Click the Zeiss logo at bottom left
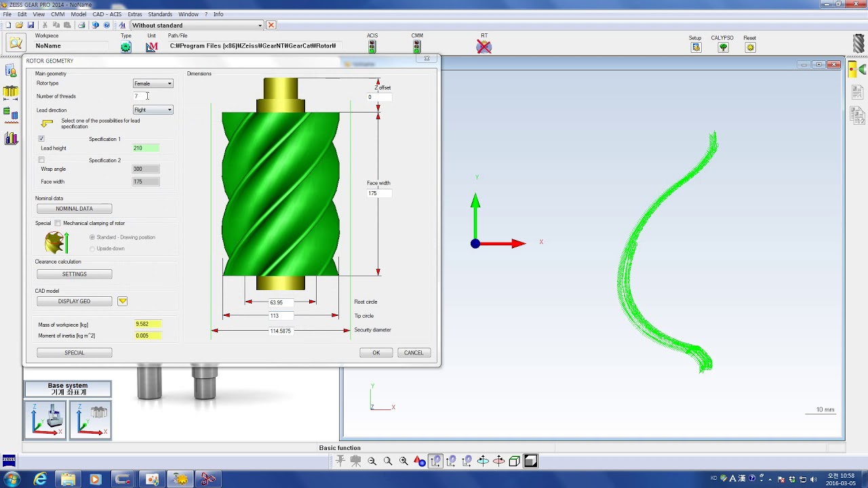The height and width of the screenshot is (488, 868). click(9, 460)
